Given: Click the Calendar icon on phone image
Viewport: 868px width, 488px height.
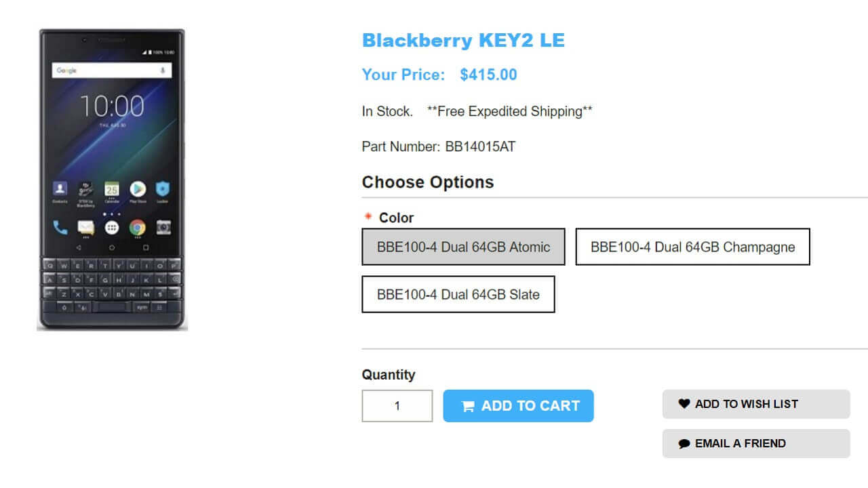Looking at the screenshot, I should (x=112, y=189).
